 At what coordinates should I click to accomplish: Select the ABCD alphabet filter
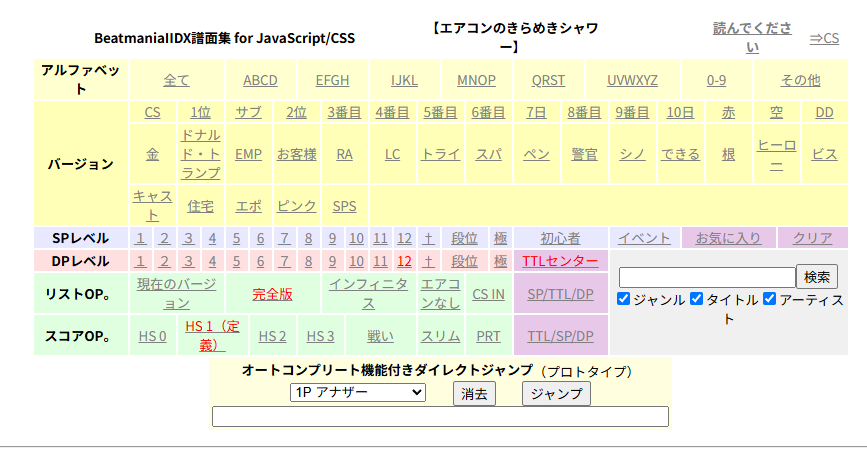click(260, 81)
